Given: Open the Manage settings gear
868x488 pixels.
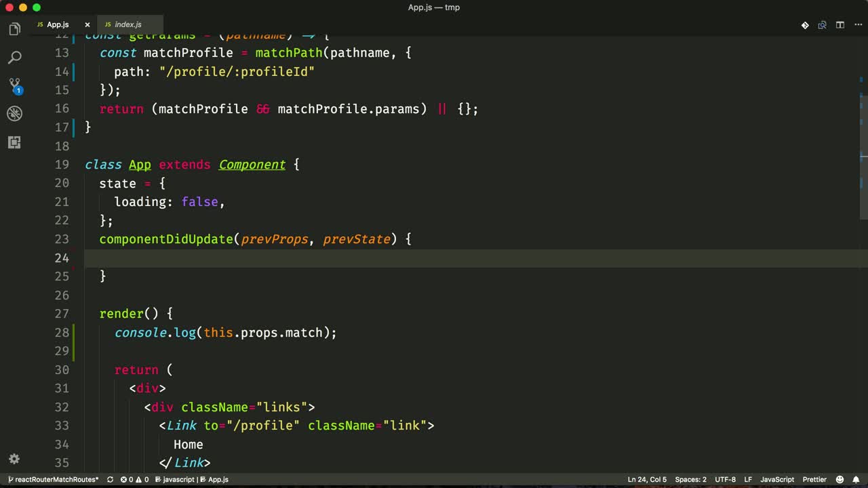Looking at the screenshot, I should click(x=14, y=459).
